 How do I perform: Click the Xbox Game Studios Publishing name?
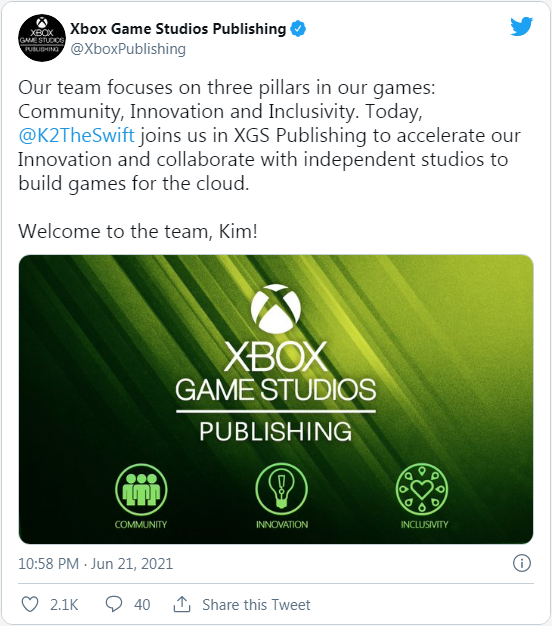178,29
